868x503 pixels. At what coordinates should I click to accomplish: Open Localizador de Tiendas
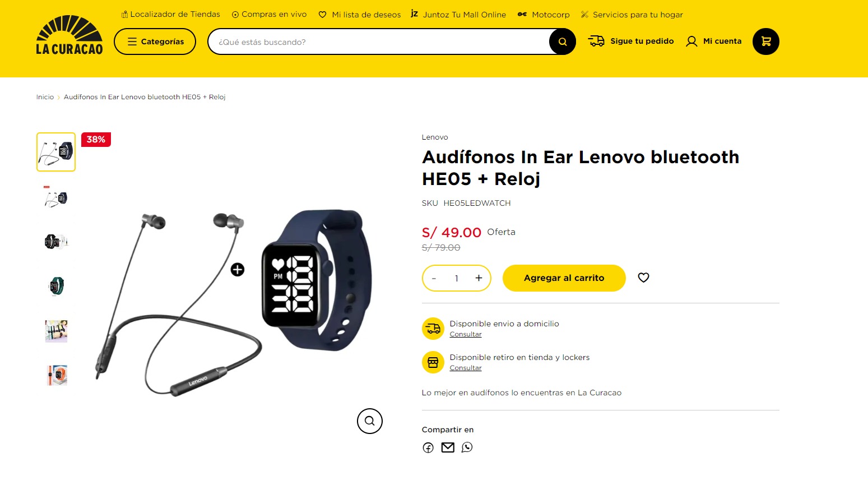(170, 15)
